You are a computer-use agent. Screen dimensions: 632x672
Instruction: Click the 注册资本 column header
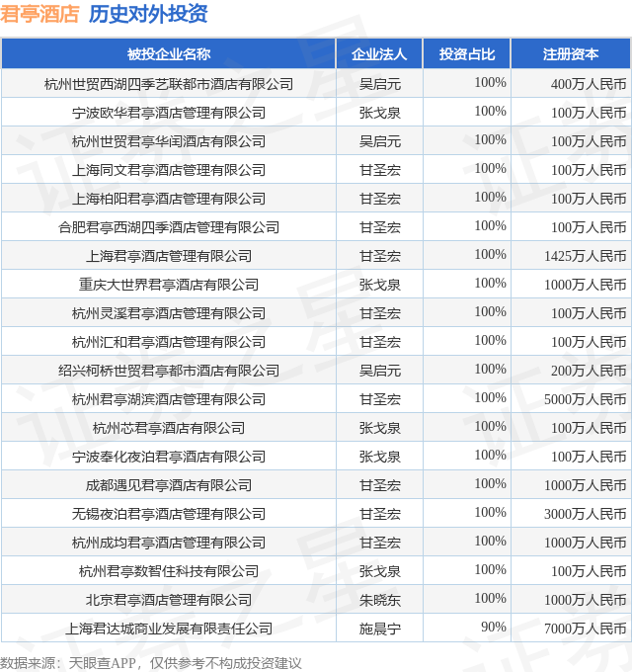[571, 54]
